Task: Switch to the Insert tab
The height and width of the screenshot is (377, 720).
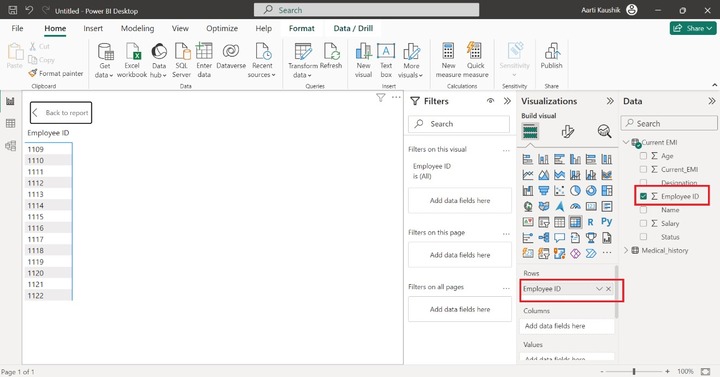Action: [x=93, y=28]
